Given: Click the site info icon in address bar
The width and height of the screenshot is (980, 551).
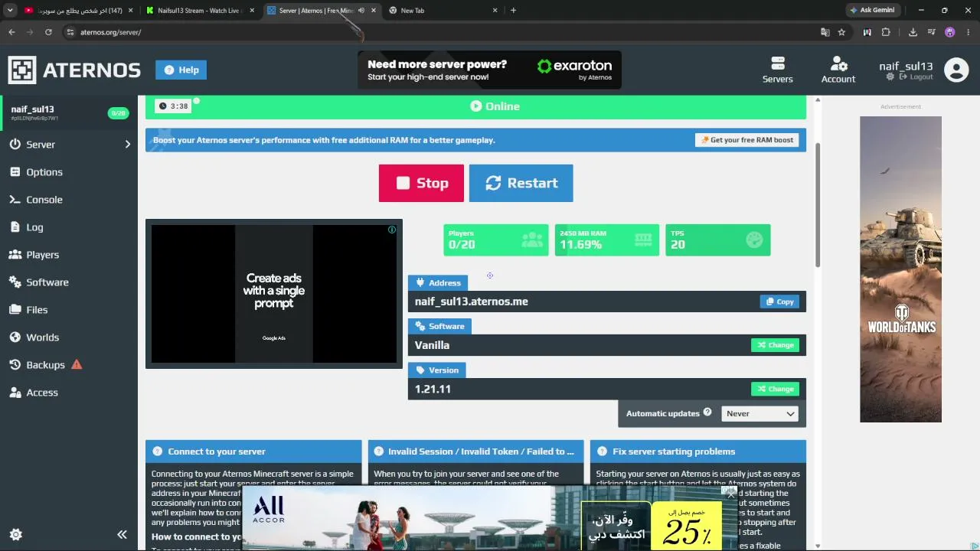Looking at the screenshot, I should coord(70,32).
